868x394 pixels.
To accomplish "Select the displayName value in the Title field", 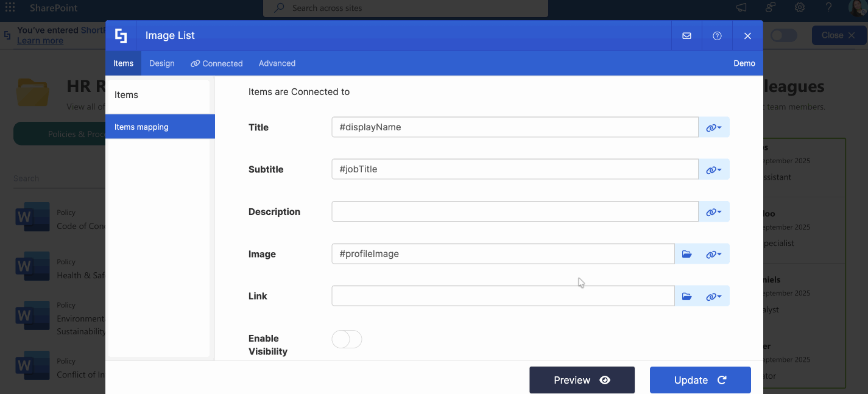I will coord(370,127).
